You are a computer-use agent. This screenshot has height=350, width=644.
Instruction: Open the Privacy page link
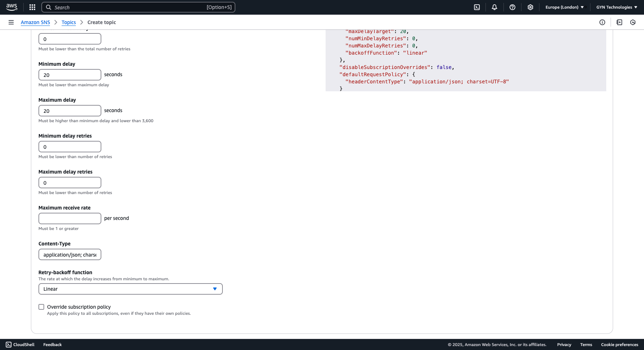coord(564,344)
